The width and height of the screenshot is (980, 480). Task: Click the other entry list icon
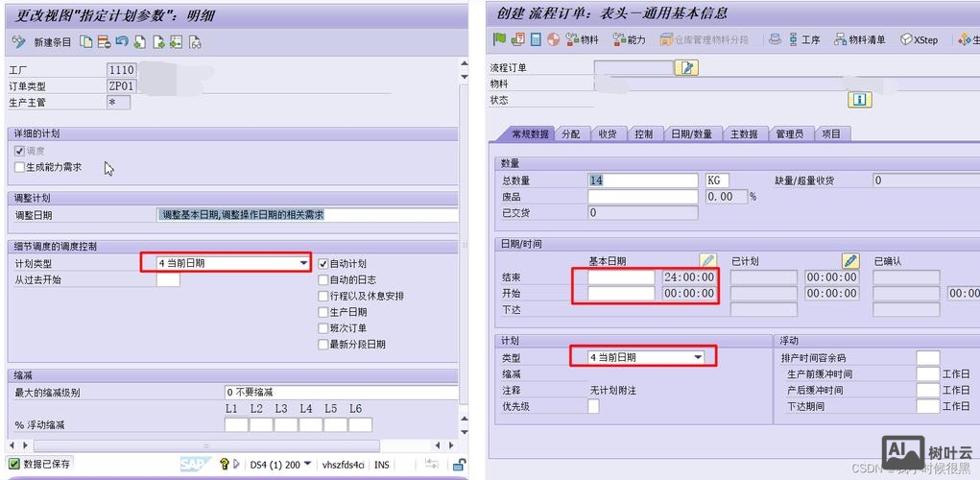coord(177,42)
